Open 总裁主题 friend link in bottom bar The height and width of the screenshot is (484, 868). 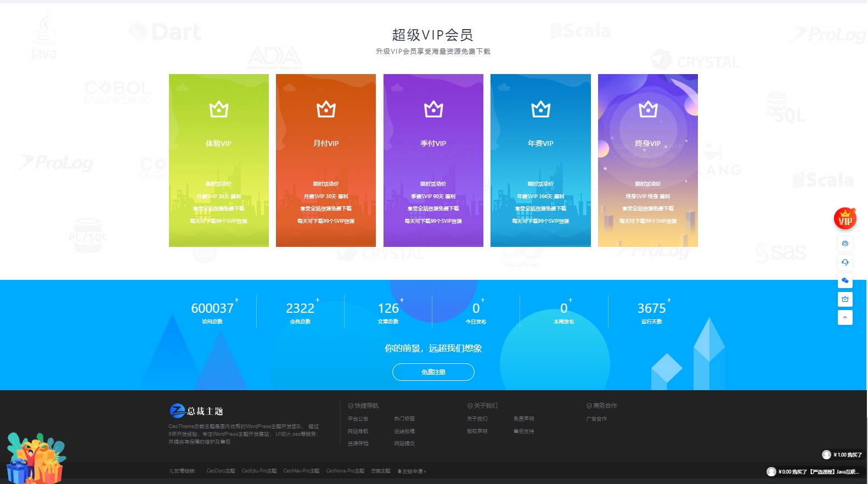[381, 471]
